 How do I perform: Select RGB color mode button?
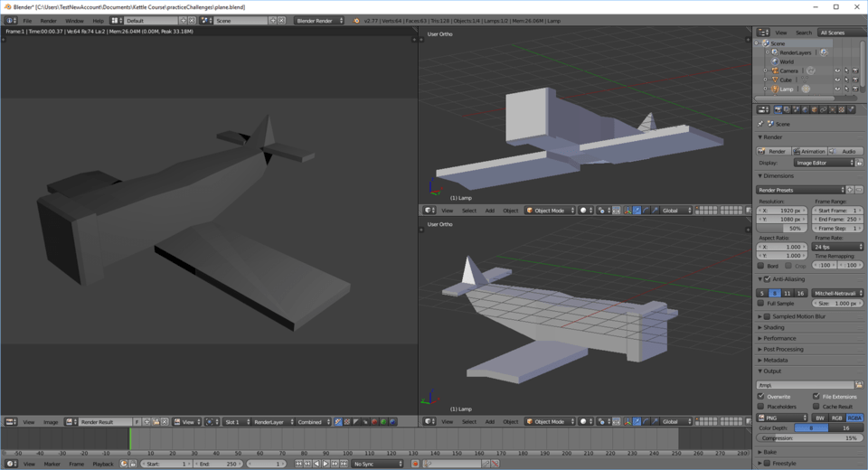pyautogui.click(x=836, y=418)
